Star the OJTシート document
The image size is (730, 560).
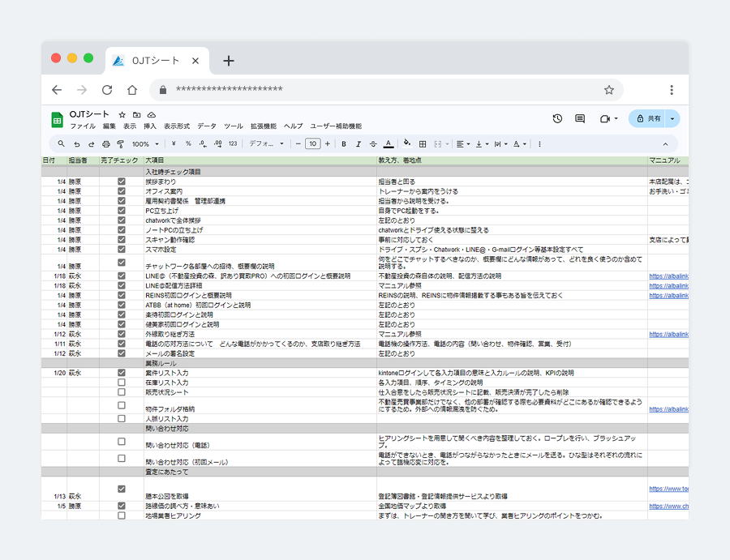coord(122,115)
